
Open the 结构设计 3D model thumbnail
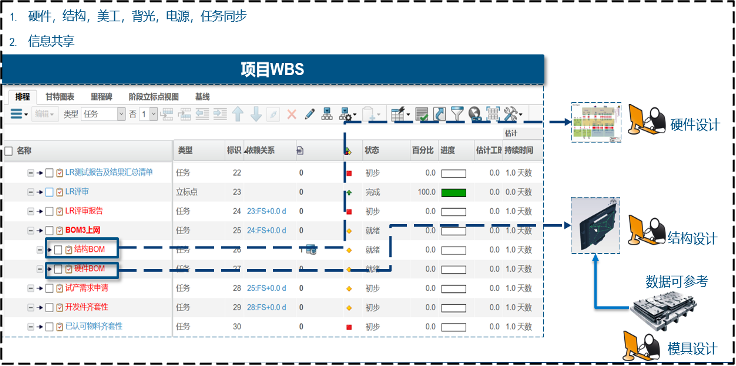tap(595, 225)
